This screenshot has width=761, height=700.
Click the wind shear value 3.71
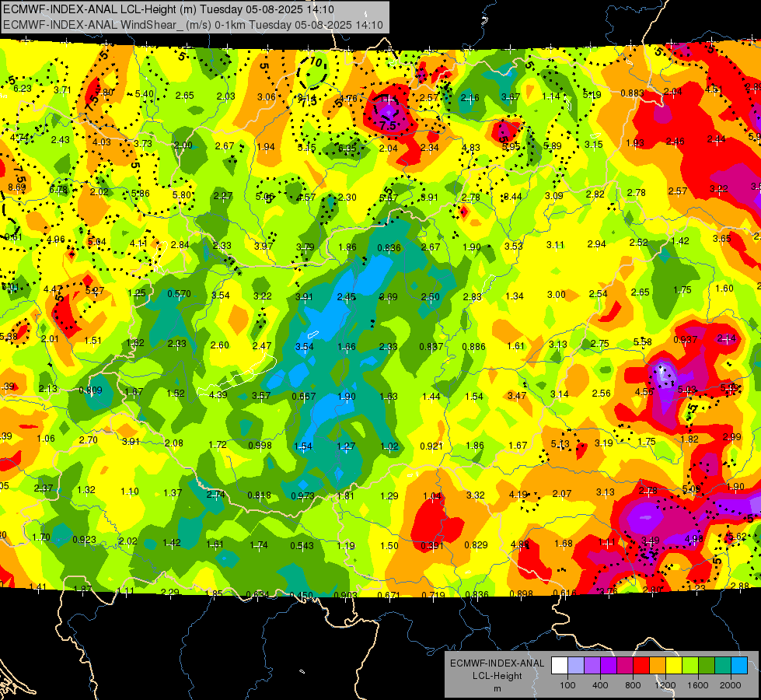pos(63,90)
